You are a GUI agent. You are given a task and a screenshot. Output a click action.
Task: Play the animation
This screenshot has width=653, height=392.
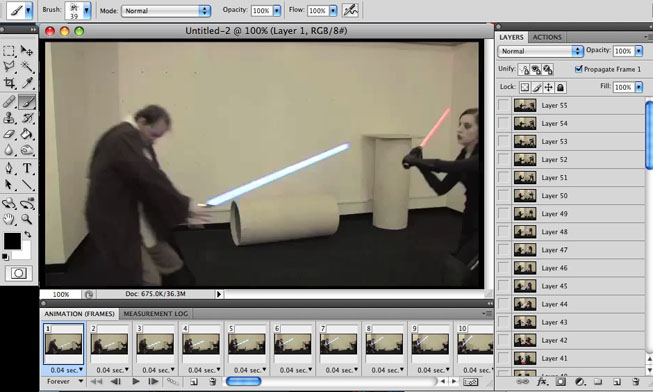[x=136, y=381]
